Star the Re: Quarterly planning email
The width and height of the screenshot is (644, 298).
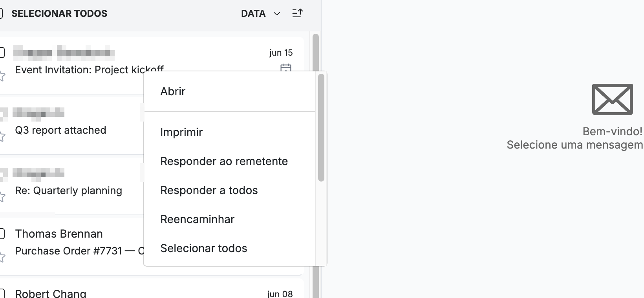(2, 196)
